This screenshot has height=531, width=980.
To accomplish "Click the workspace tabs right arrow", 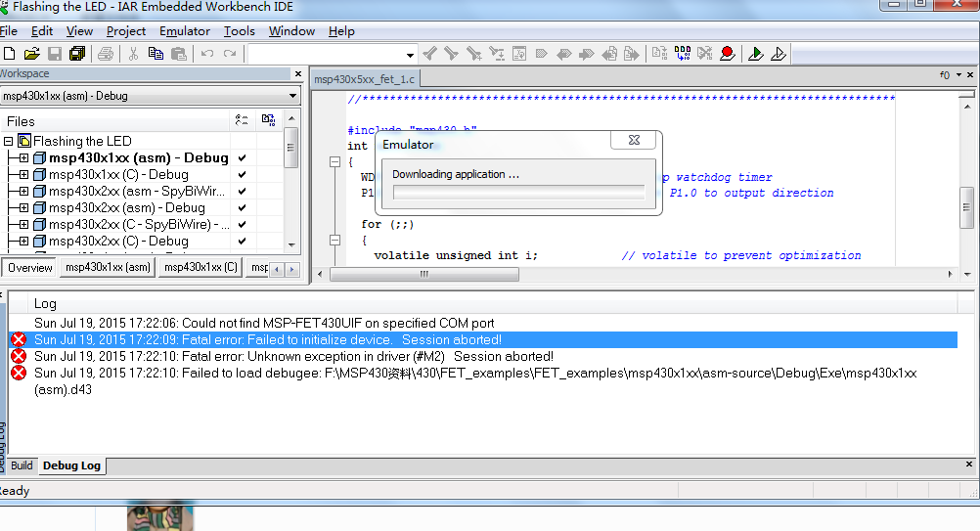I will [x=291, y=269].
